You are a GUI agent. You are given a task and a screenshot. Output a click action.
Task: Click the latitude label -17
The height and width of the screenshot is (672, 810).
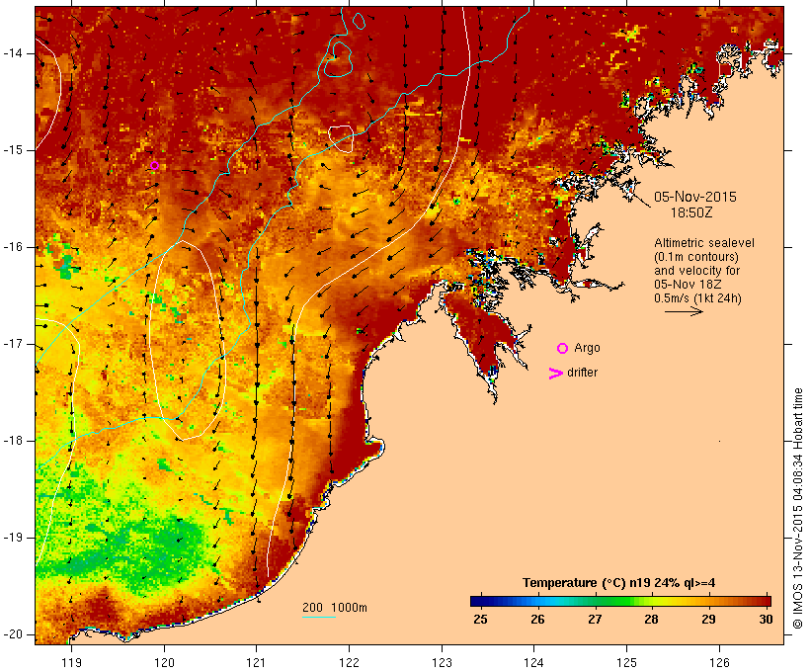pos(13,344)
